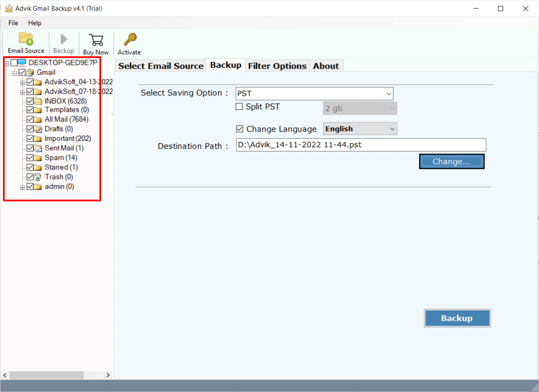Click the Sent Mail folder icon
The width and height of the screenshot is (539, 392).
click(x=38, y=148)
